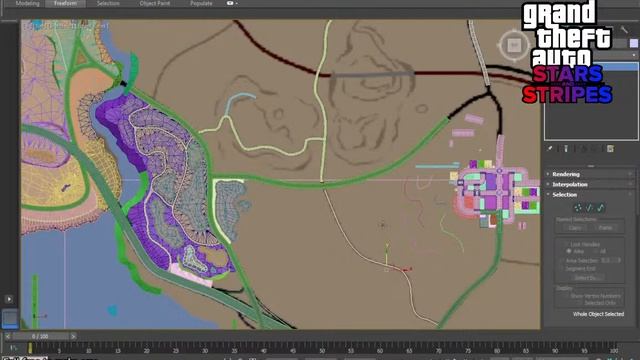Viewport: 640px width, 360px height.
Task: Select the Alike radio button
Action: [x=568, y=251]
